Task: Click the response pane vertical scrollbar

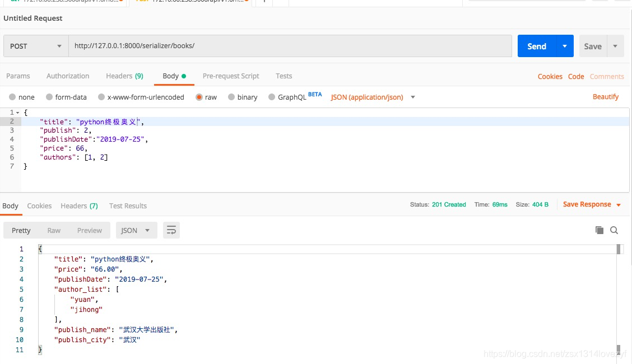Action: coord(619,299)
